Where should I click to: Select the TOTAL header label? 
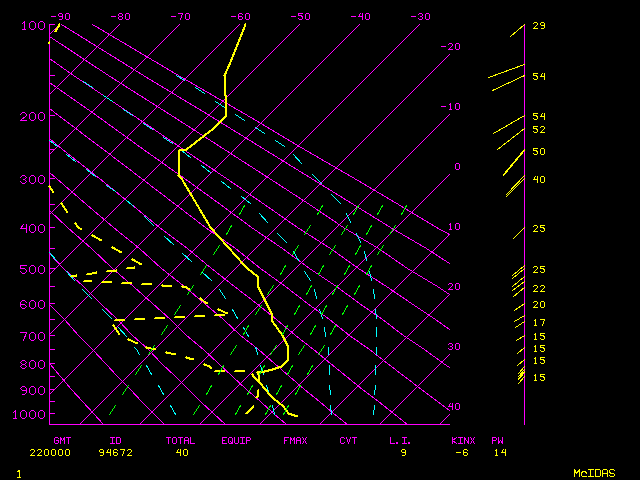click(x=181, y=440)
